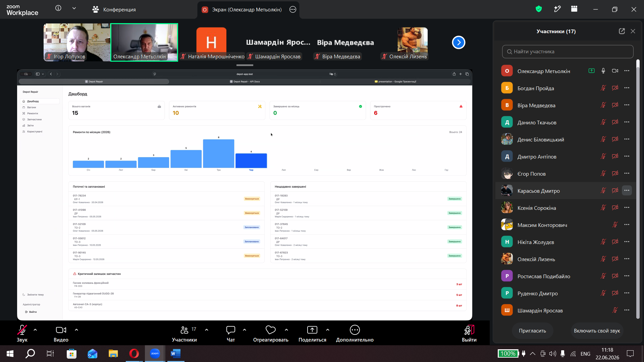
Task: Show next video thumbnails with the blue arrow
Action: click(x=459, y=42)
